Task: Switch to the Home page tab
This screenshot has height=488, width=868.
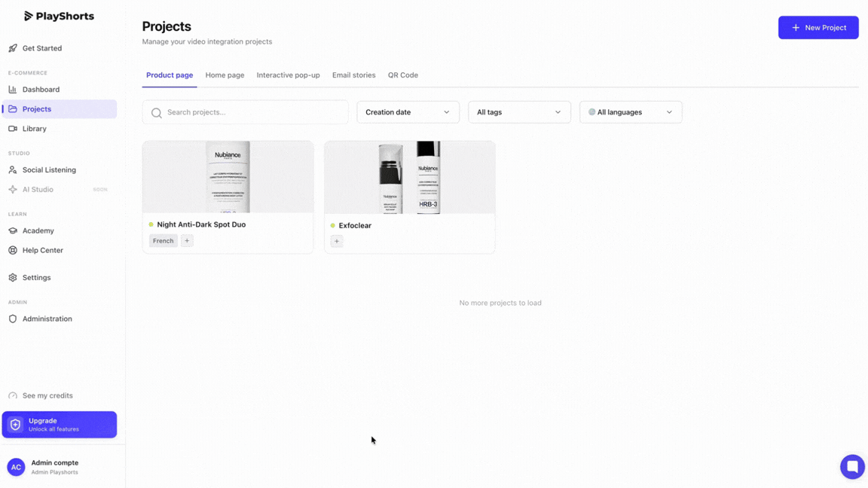Action: click(225, 75)
